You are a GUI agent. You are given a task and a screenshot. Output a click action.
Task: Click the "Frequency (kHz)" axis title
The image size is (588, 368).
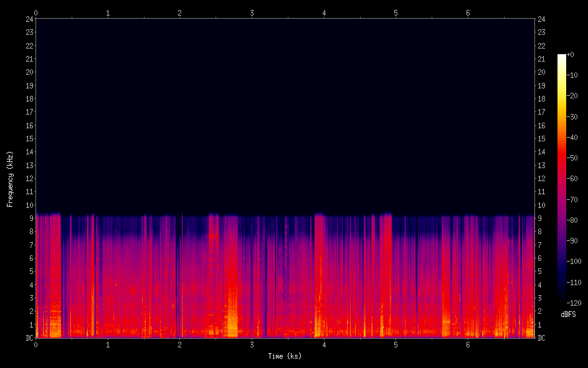coord(10,179)
